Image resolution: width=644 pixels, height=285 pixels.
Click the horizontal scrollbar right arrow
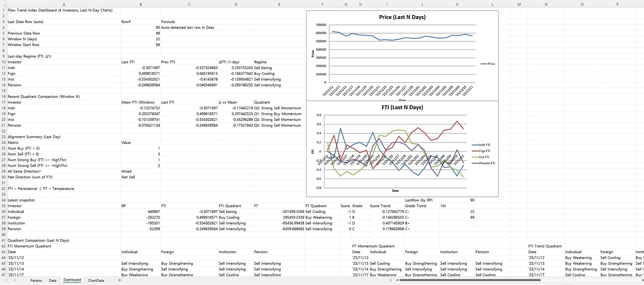click(x=642, y=280)
